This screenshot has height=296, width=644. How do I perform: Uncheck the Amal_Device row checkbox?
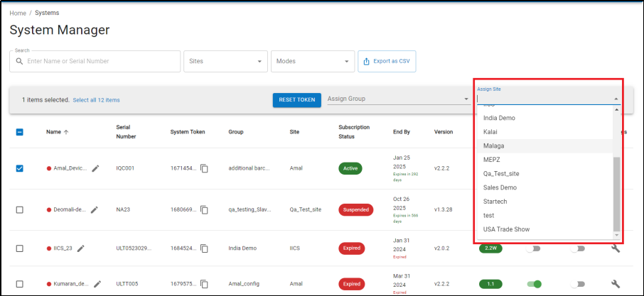tap(20, 168)
